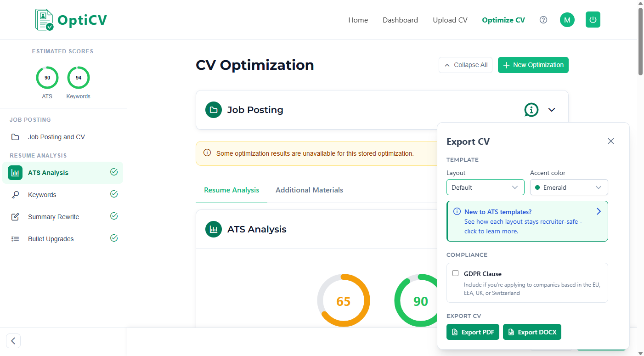Click the Job Posting info icon
The image size is (644, 356).
[531, 110]
